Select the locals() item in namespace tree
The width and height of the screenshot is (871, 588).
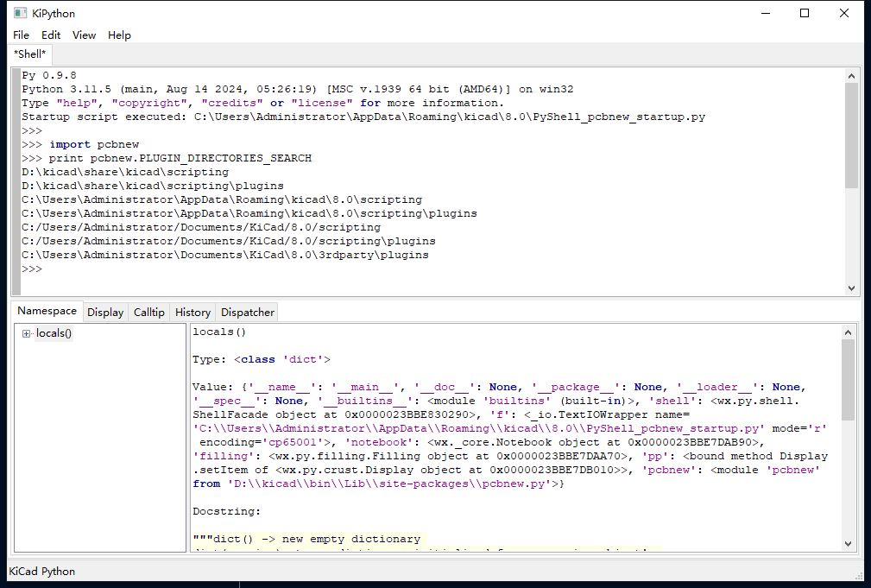(54, 334)
